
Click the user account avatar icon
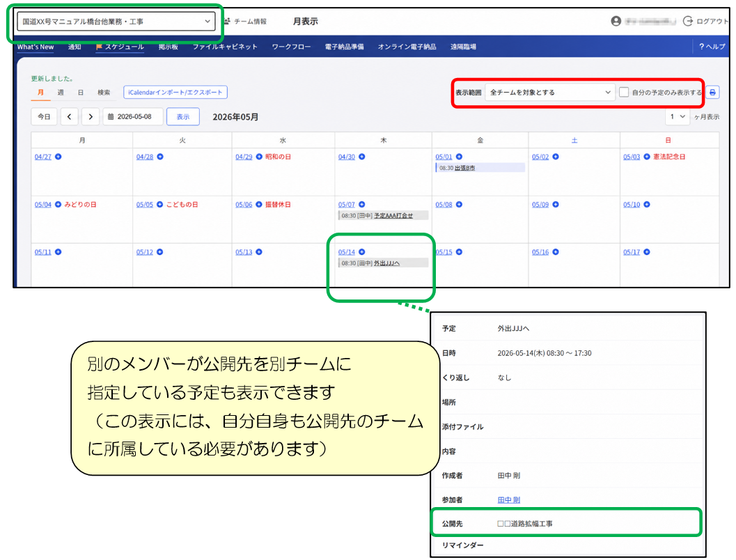click(616, 21)
